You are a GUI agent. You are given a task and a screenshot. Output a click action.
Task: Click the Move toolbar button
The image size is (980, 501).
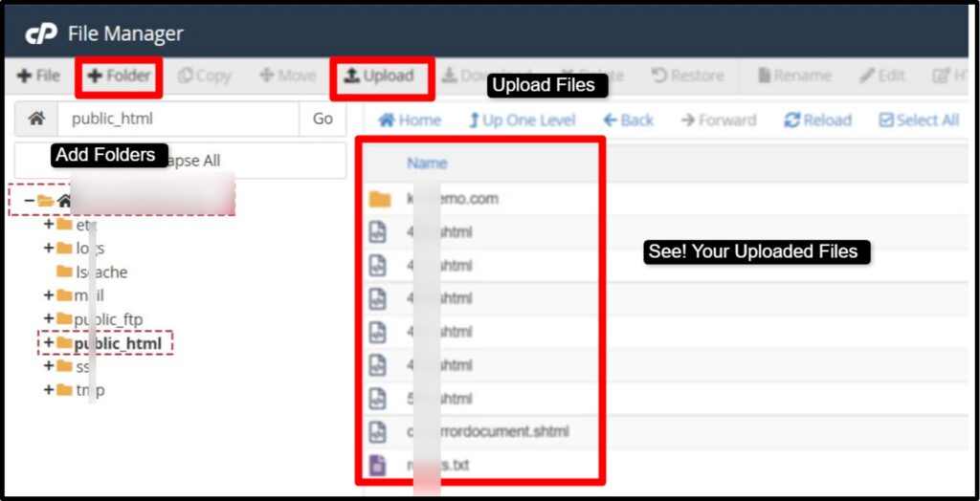(x=287, y=76)
